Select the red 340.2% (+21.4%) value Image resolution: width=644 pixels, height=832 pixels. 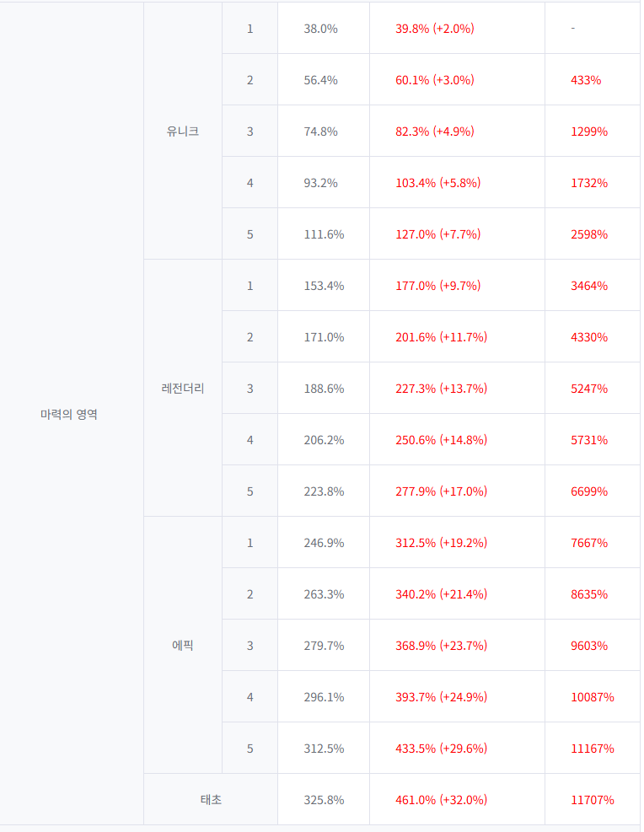click(x=441, y=594)
